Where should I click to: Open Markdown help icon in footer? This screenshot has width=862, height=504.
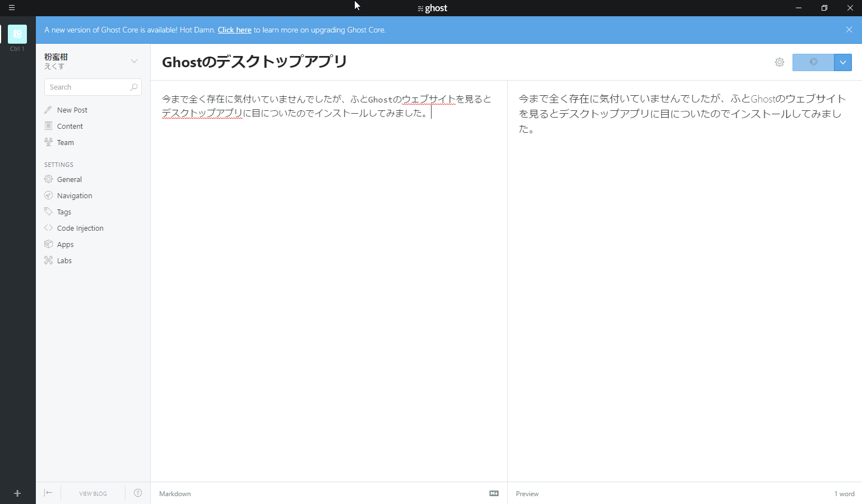(494, 493)
